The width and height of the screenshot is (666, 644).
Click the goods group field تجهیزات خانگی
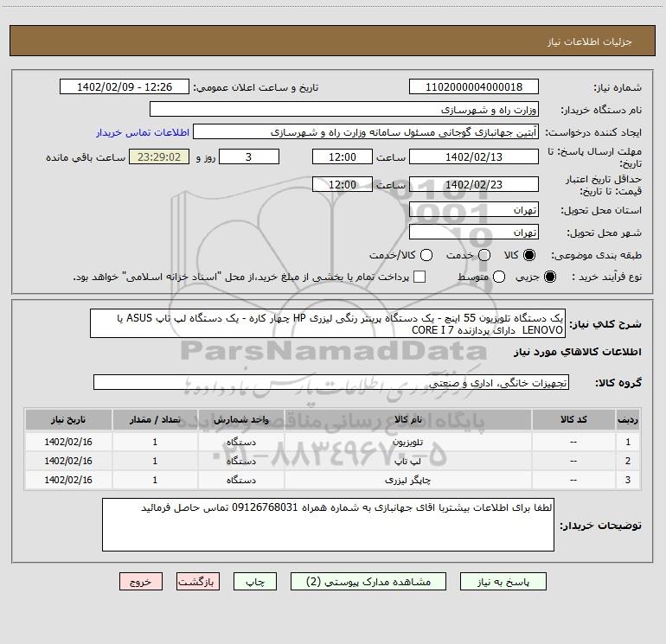click(x=331, y=382)
